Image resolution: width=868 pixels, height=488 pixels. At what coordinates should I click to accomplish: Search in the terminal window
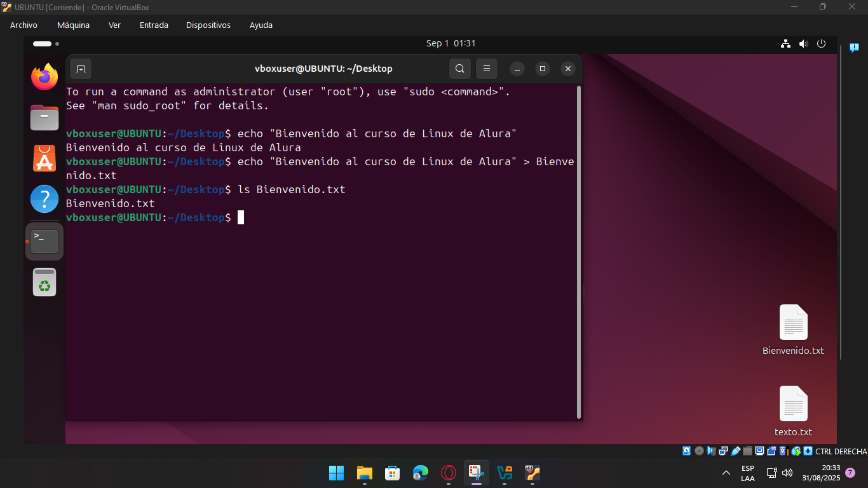460,69
